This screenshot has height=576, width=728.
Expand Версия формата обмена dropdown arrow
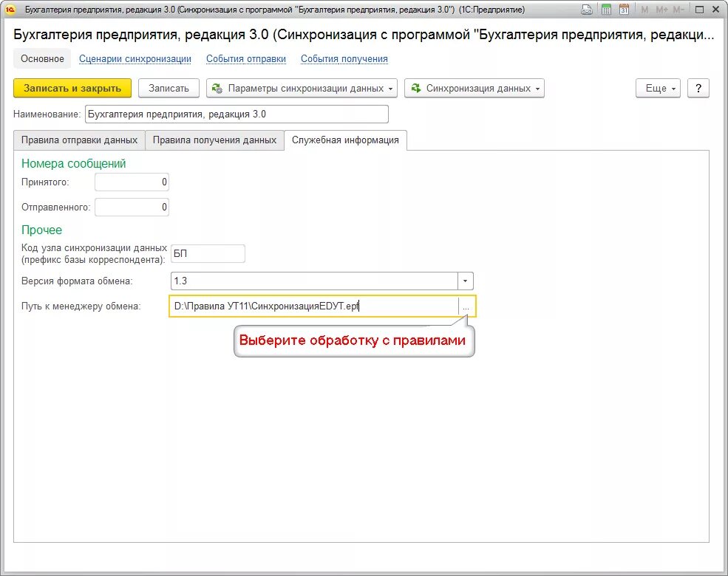[465, 281]
